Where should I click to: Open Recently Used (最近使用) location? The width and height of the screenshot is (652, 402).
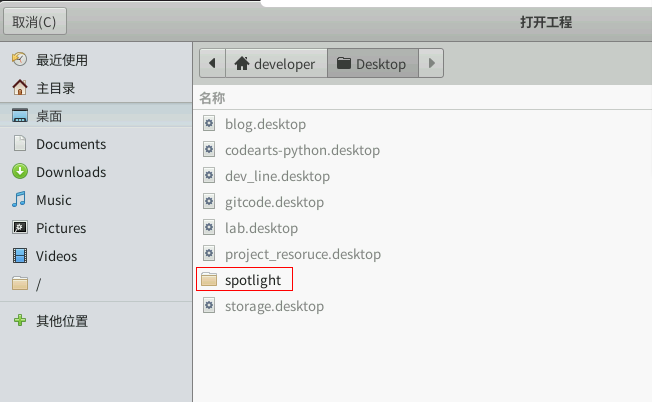tap(62, 60)
